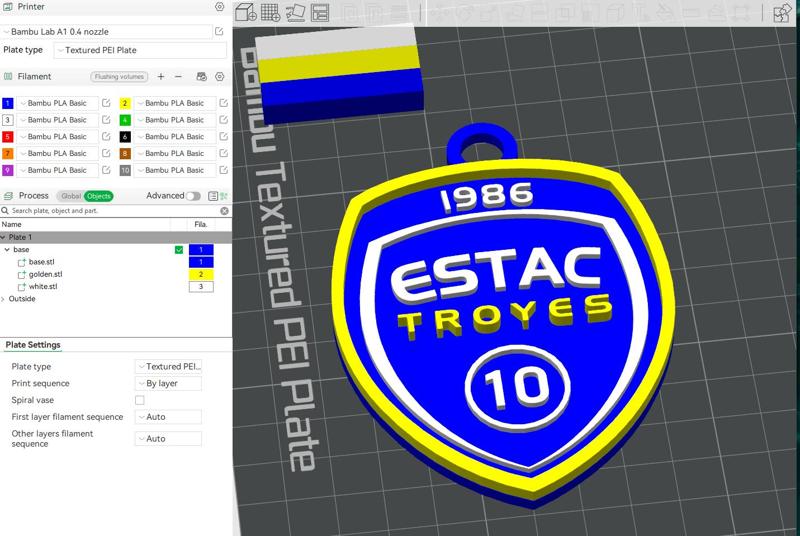Expand the Outside tree node
Screen dimensions: 800x536
pos(3,299)
